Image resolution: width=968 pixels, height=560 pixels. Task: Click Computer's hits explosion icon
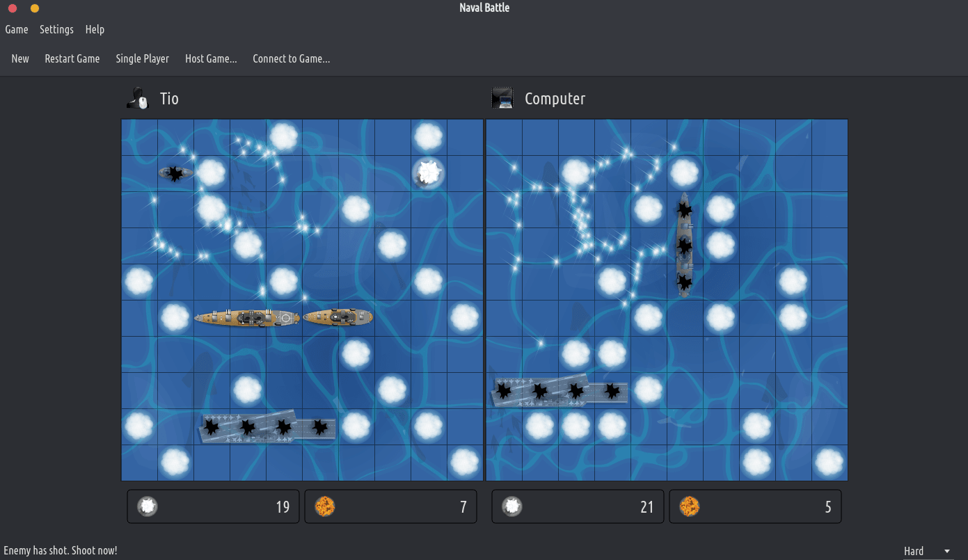tap(689, 506)
